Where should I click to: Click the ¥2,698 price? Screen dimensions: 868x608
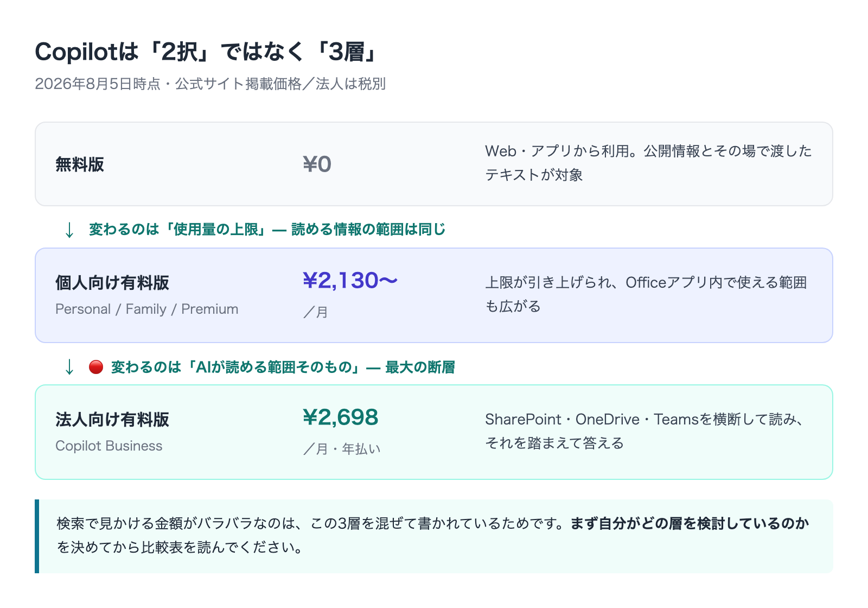(x=340, y=417)
